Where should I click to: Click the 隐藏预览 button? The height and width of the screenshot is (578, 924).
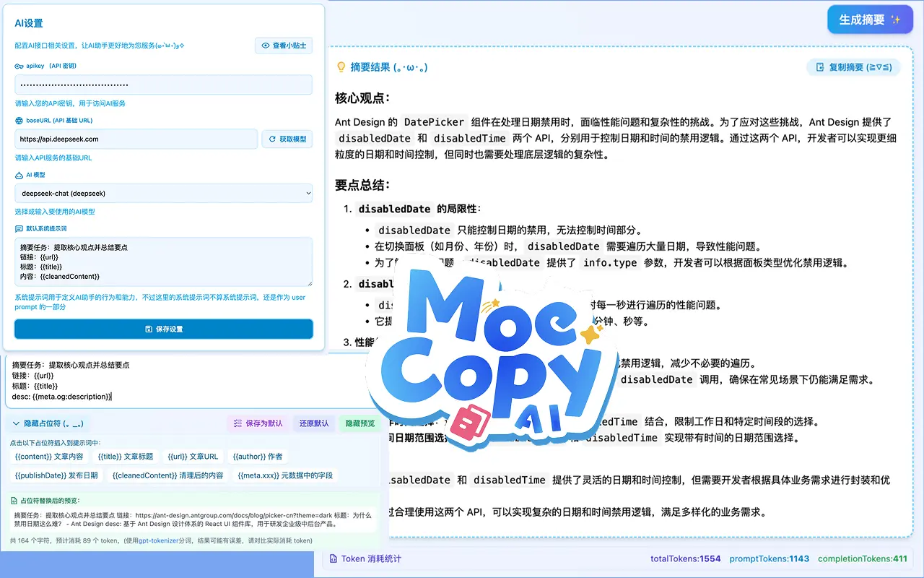[x=359, y=423]
